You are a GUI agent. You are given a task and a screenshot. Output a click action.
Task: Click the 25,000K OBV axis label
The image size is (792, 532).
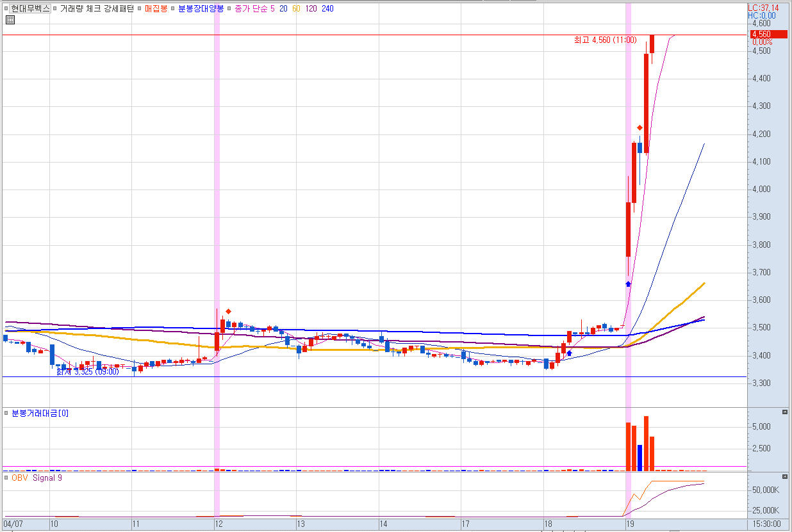[765, 511]
